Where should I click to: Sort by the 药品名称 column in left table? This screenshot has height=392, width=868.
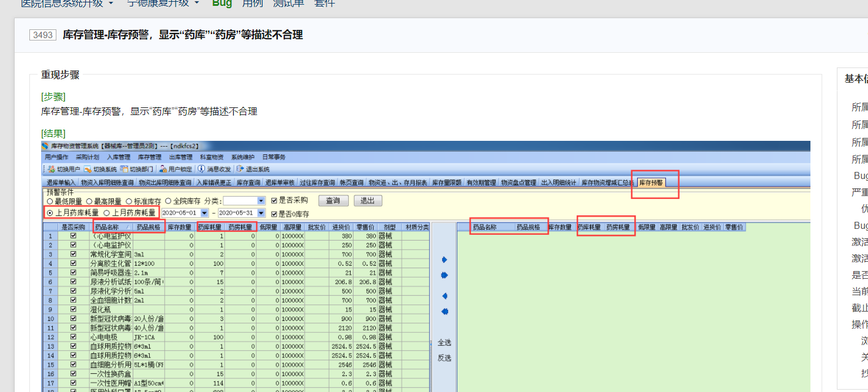[113, 227]
